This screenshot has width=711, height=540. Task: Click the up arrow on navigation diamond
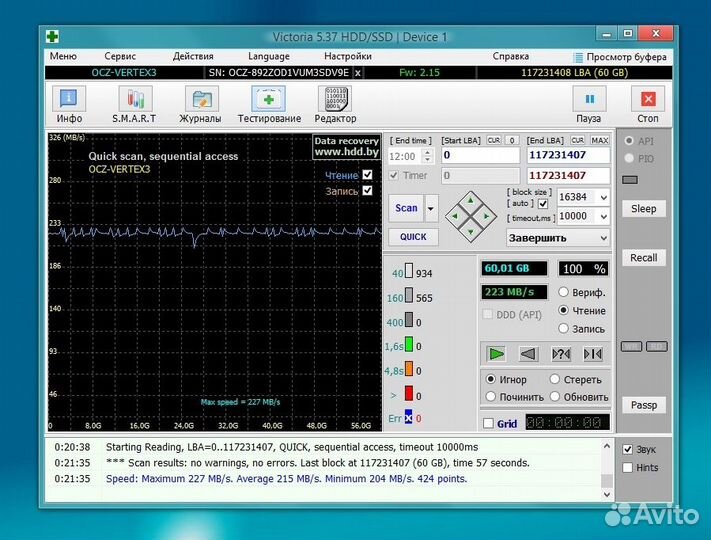point(471,199)
